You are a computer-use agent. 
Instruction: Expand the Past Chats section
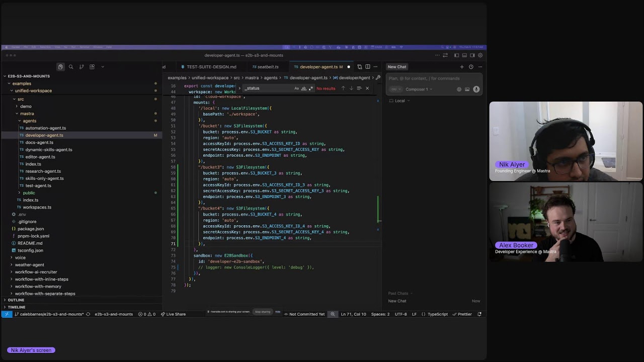(400, 294)
